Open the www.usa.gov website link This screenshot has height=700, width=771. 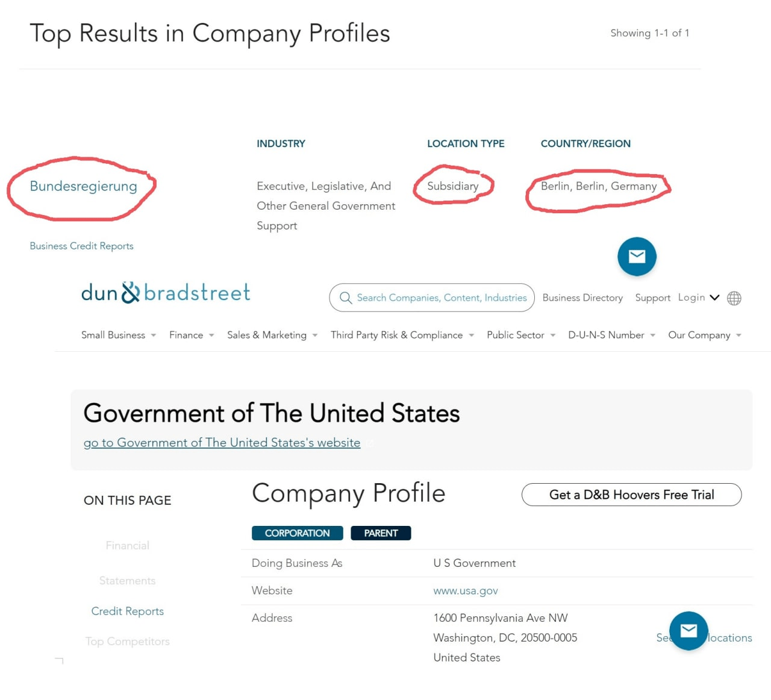tap(466, 591)
